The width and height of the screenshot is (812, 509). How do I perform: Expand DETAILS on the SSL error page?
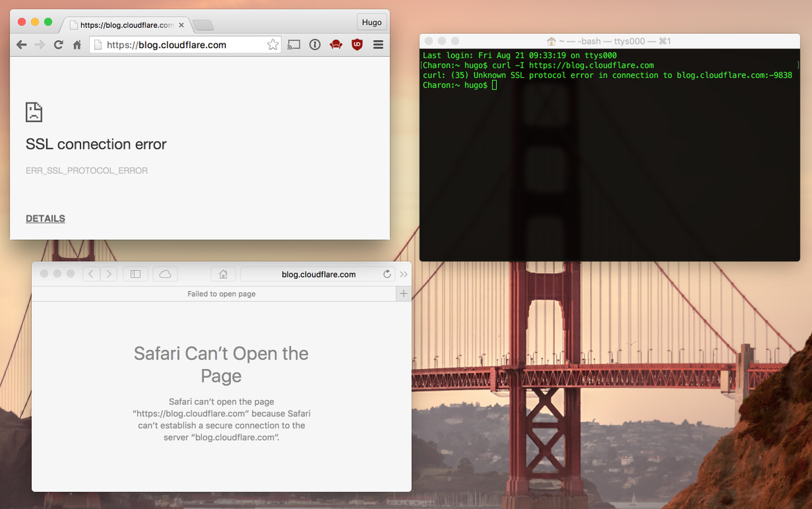pyautogui.click(x=45, y=219)
